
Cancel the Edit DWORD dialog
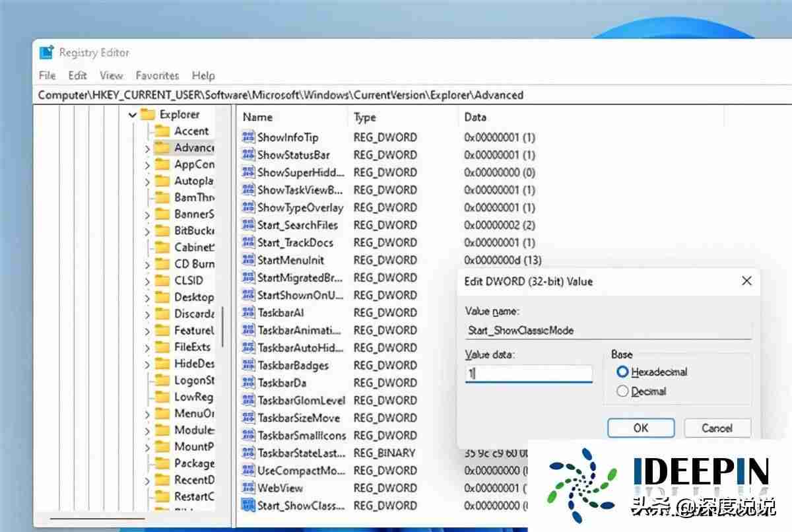(717, 428)
